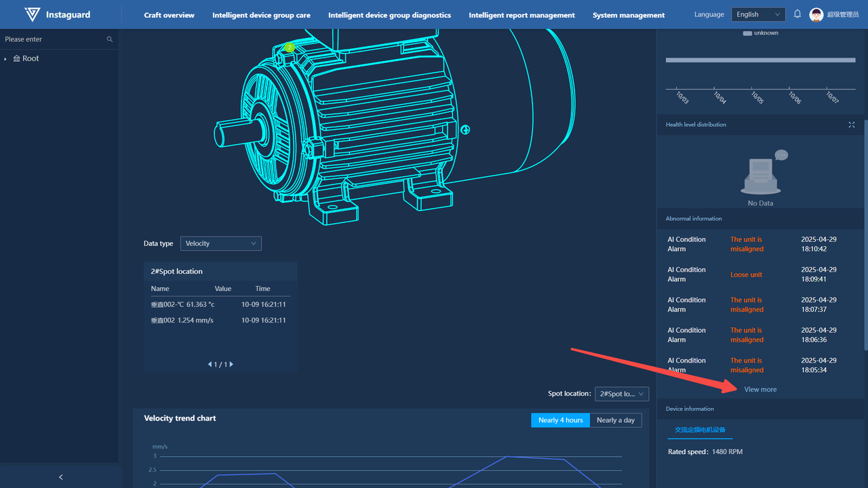868x488 pixels.
Task: Click the search magnifier icon in sidebar
Action: pyautogui.click(x=110, y=39)
